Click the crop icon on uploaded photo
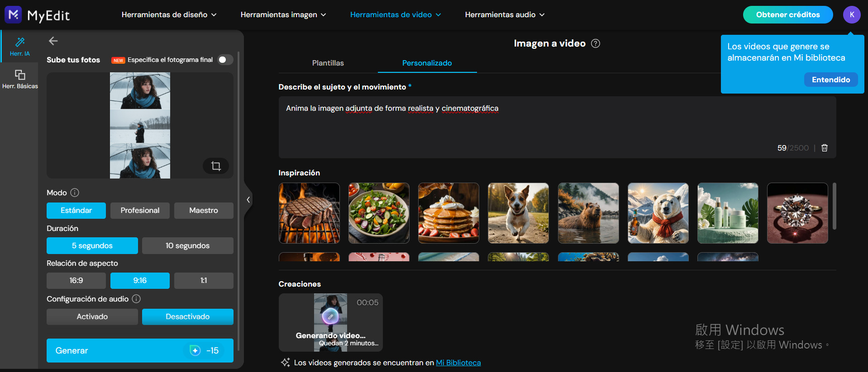The height and width of the screenshot is (372, 868). point(216,166)
